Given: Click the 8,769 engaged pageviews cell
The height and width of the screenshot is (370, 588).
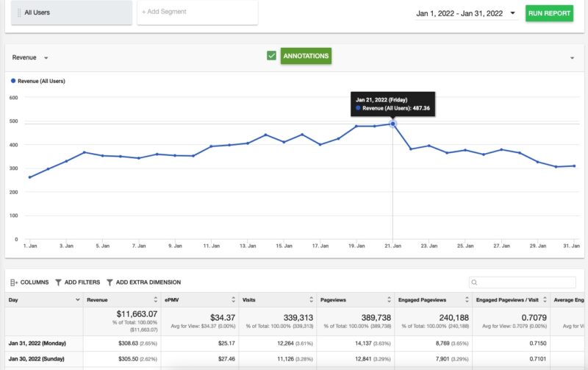Looking at the screenshot, I should point(442,344).
